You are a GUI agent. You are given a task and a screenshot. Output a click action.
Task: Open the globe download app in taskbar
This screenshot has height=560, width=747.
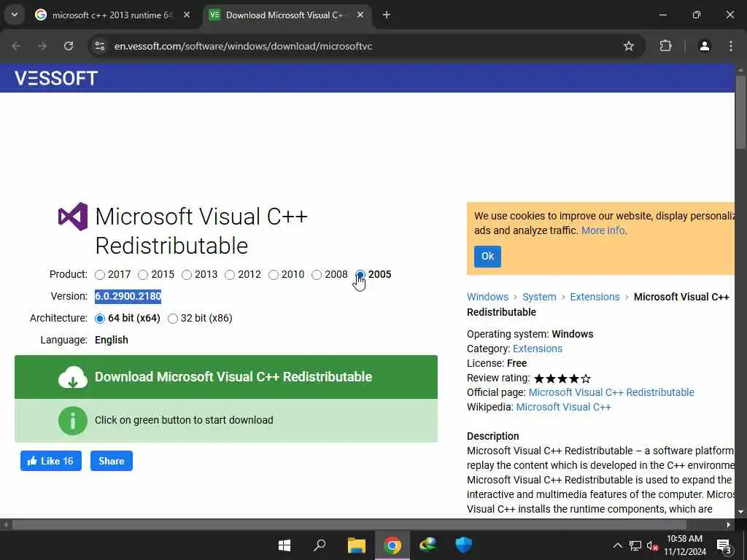(427, 545)
